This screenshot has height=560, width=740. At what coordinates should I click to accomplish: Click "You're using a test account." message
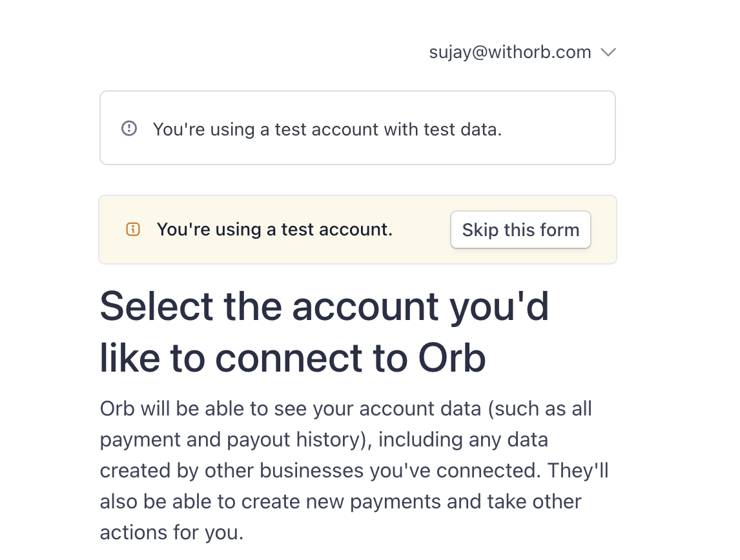coord(274,229)
